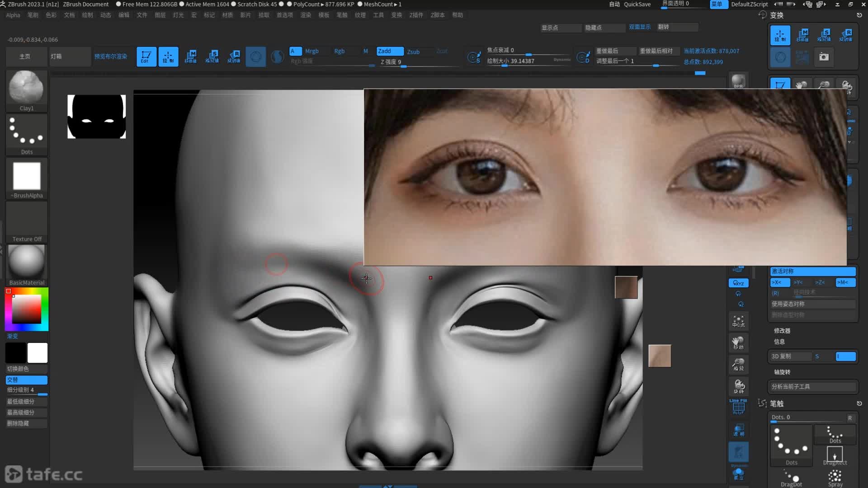Click the gizmo 3D sphere icon in shelf
This screenshot has width=868, height=488.
[256, 56]
